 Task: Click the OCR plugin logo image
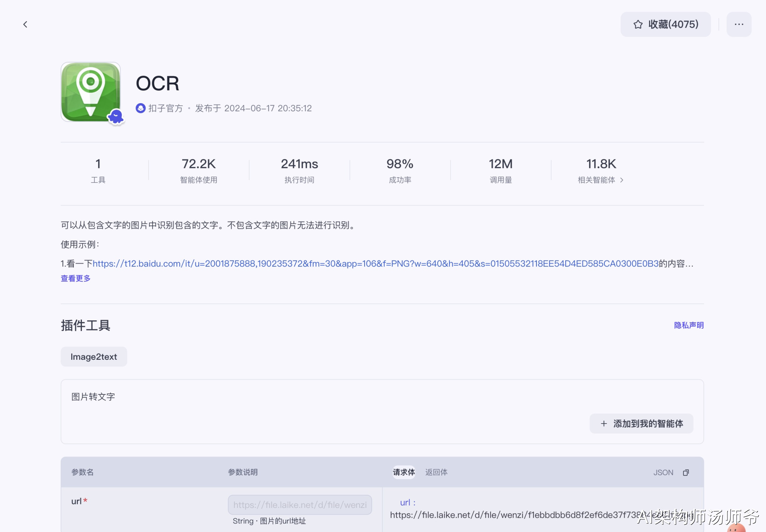[90, 92]
